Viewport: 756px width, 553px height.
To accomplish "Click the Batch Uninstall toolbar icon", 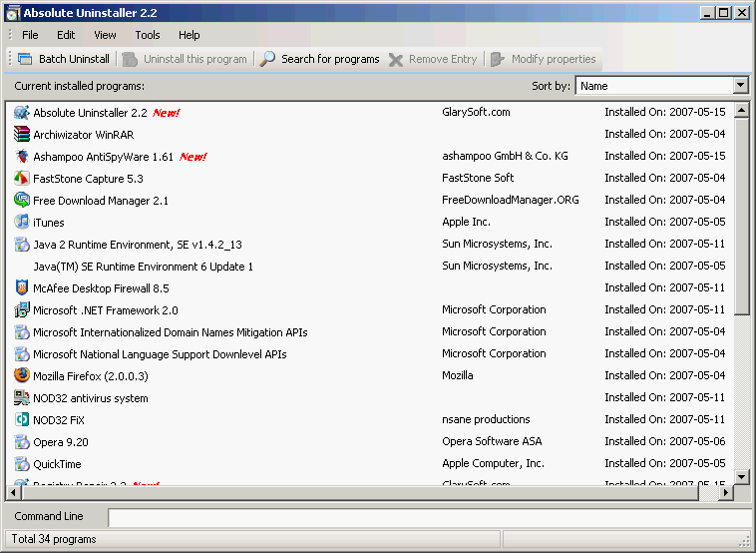I will click(25, 59).
